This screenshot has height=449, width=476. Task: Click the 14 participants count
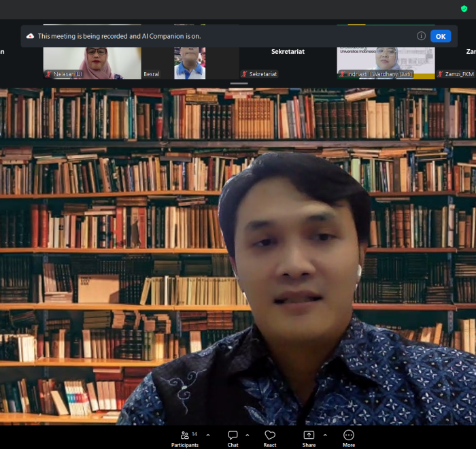(194, 434)
